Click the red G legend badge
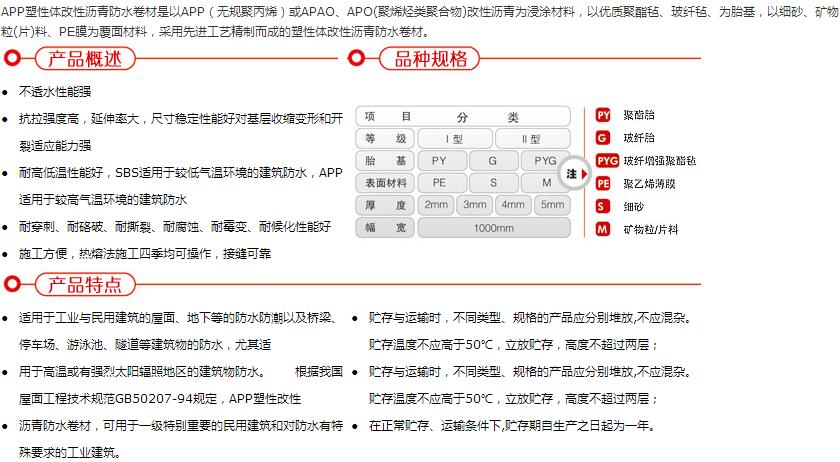840x462 pixels. coord(603,137)
